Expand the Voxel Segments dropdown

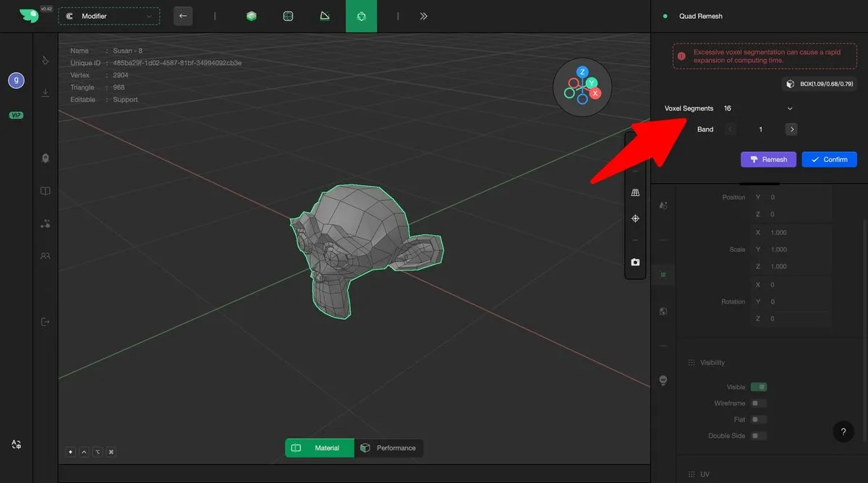789,108
